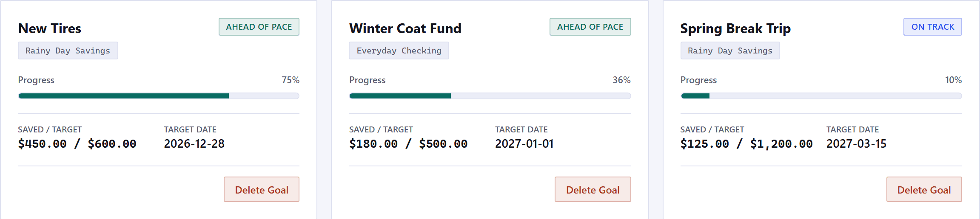Click the New Tires progress bar

159,96
